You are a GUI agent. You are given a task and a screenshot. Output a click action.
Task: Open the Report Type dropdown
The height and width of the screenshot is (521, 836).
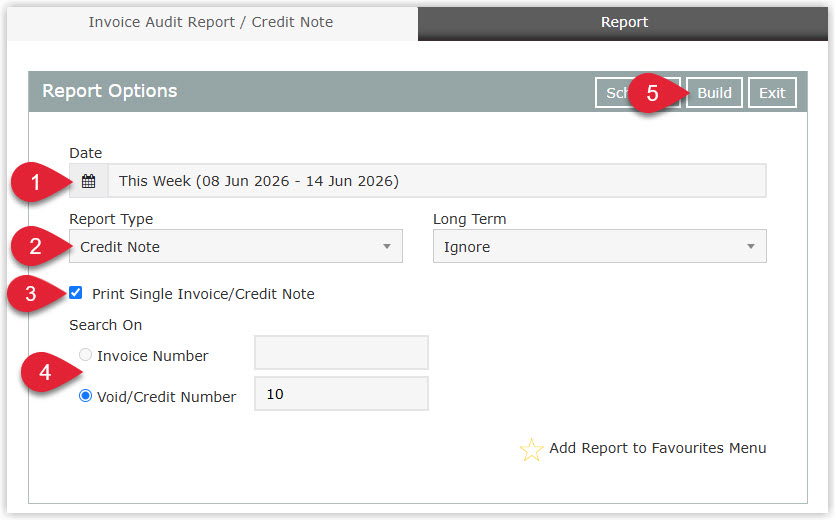(x=236, y=246)
